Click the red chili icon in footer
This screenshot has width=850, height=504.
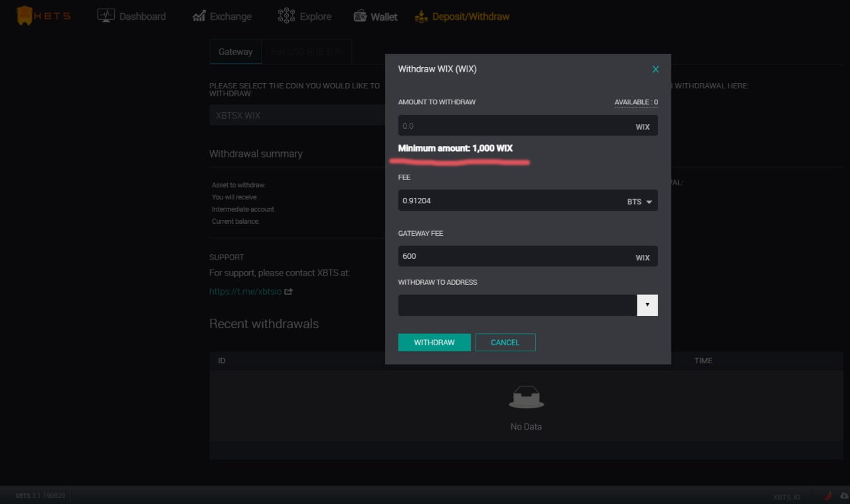pos(828,495)
